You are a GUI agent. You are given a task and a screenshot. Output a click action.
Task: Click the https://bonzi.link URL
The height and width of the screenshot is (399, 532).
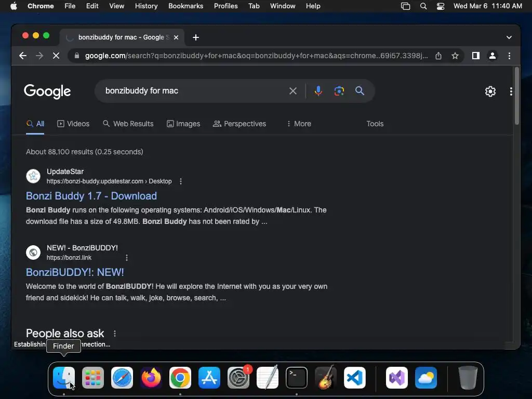(x=69, y=258)
